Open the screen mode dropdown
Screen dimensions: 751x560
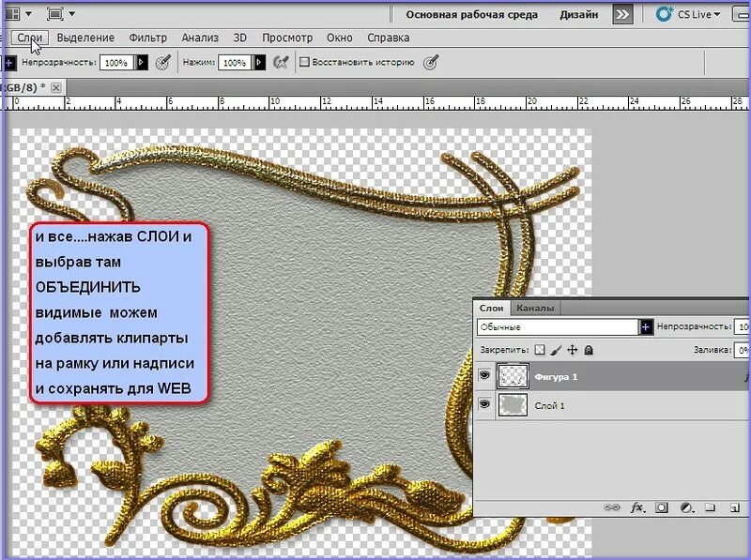pyautogui.click(x=72, y=14)
